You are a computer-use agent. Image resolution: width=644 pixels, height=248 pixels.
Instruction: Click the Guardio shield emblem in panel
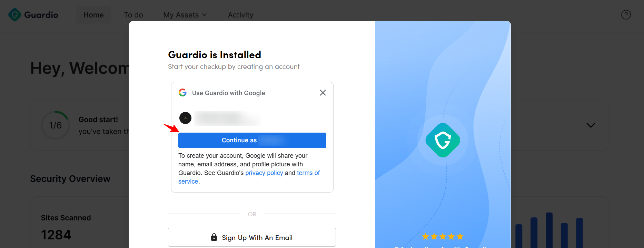[443, 140]
